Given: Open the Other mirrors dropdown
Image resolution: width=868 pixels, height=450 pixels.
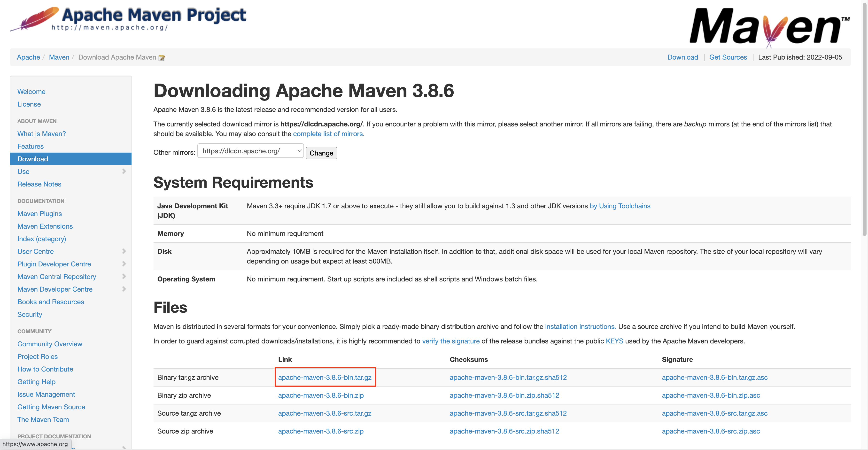Looking at the screenshot, I should click(x=250, y=151).
